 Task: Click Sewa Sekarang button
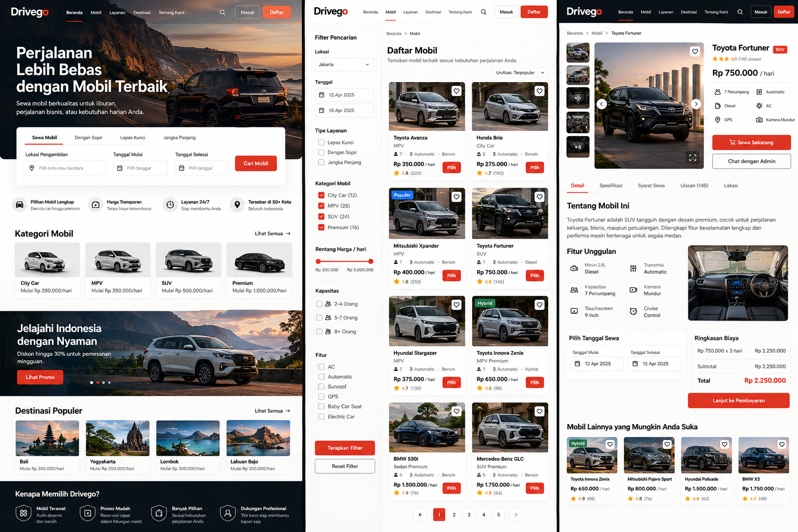(751, 142)
